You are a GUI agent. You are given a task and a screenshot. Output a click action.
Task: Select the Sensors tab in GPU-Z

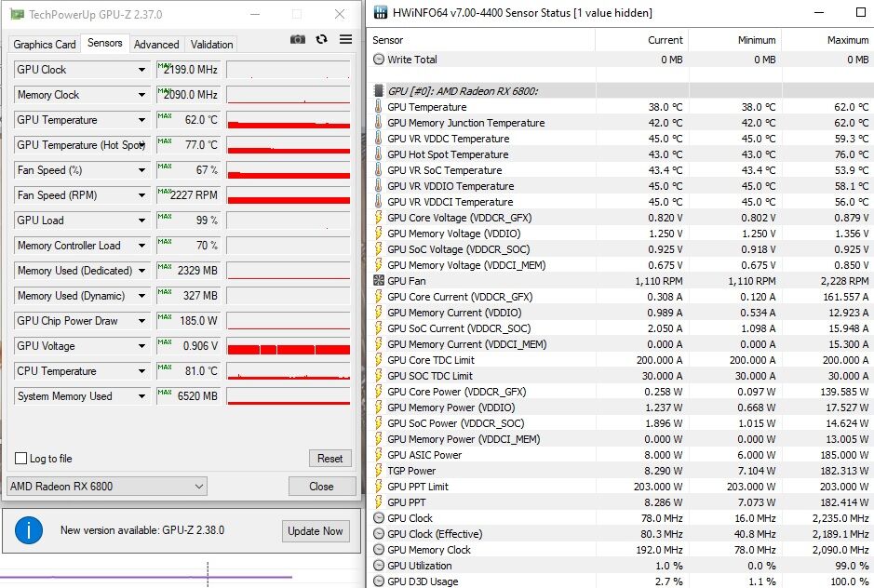tap(105, 43)
